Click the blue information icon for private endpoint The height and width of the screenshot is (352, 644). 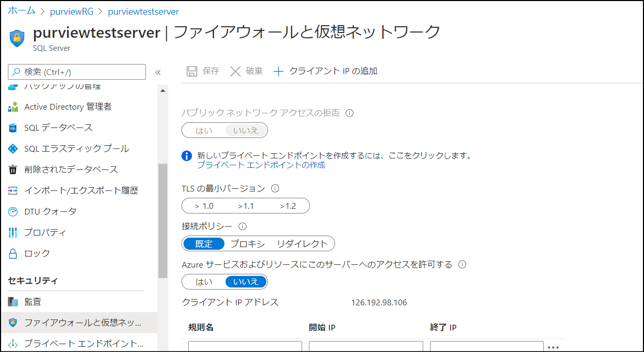(187, 156)
